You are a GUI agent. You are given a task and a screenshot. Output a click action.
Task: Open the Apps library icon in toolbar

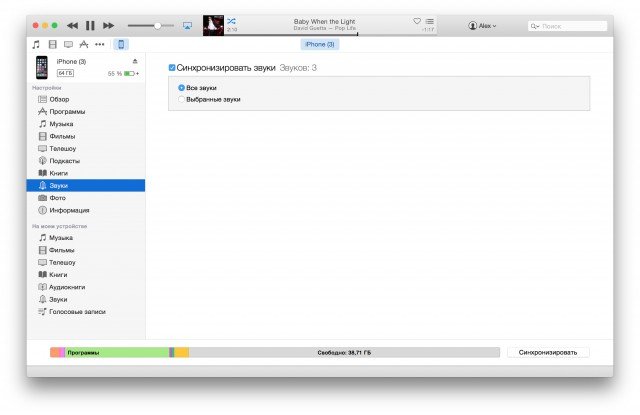84,45
